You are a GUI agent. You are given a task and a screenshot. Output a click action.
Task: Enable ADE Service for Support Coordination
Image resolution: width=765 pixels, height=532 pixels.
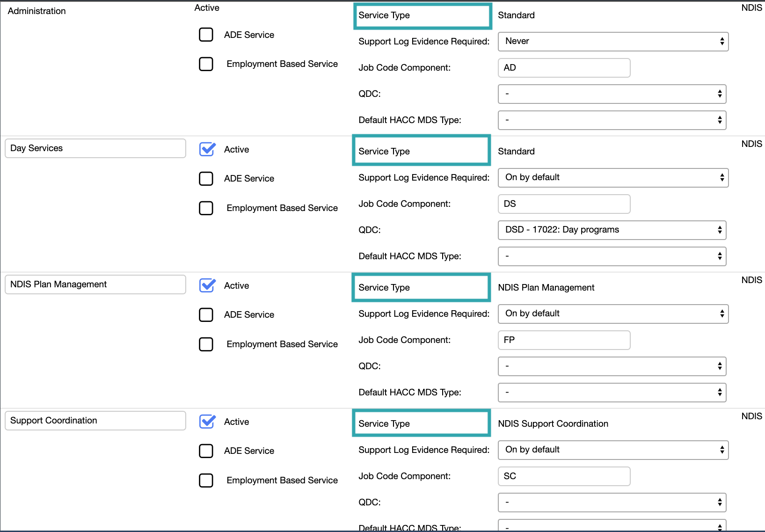click(206, 451)
